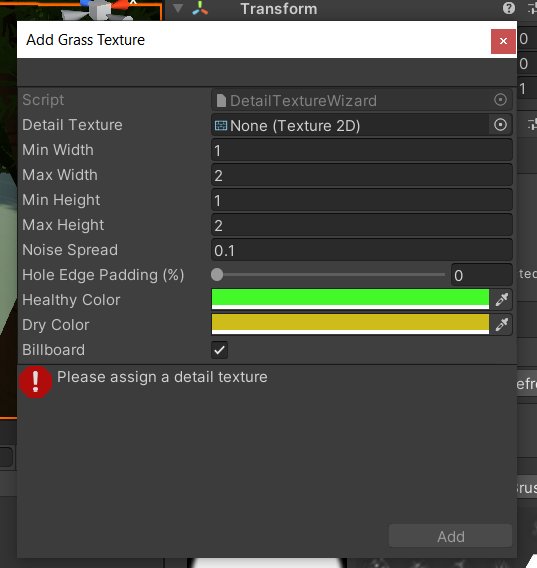Click the Add button

pos(450,536)
